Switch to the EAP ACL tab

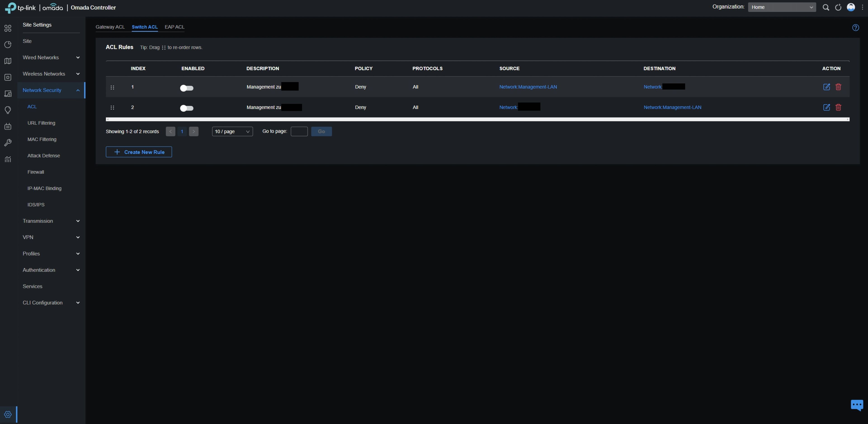(174, 27)
